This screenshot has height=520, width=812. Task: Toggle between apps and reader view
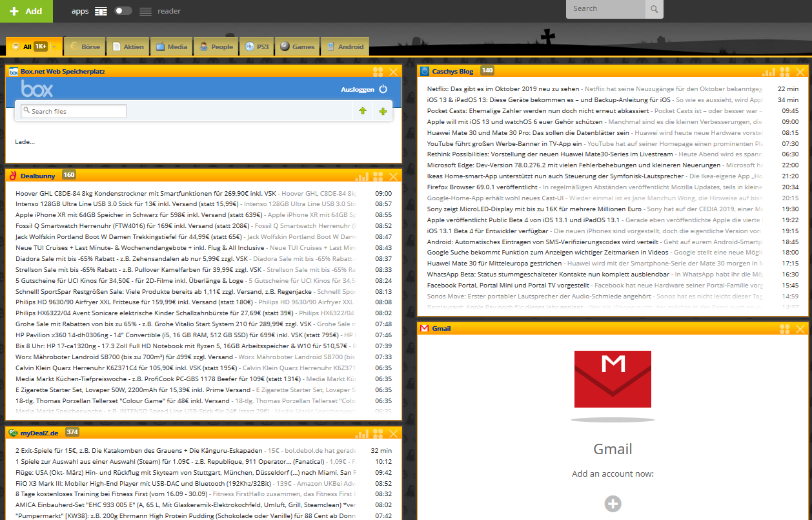click(x=123, y=11)
